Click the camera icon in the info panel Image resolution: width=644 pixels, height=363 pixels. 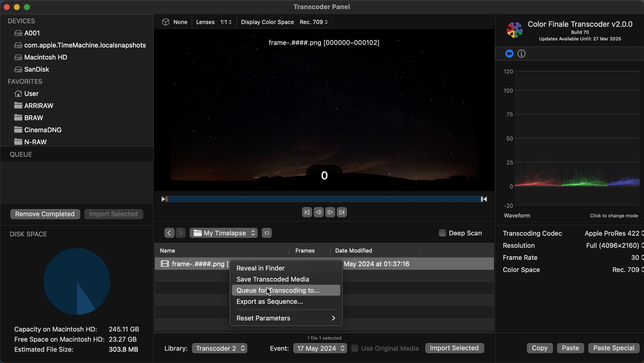pos(509,54)
